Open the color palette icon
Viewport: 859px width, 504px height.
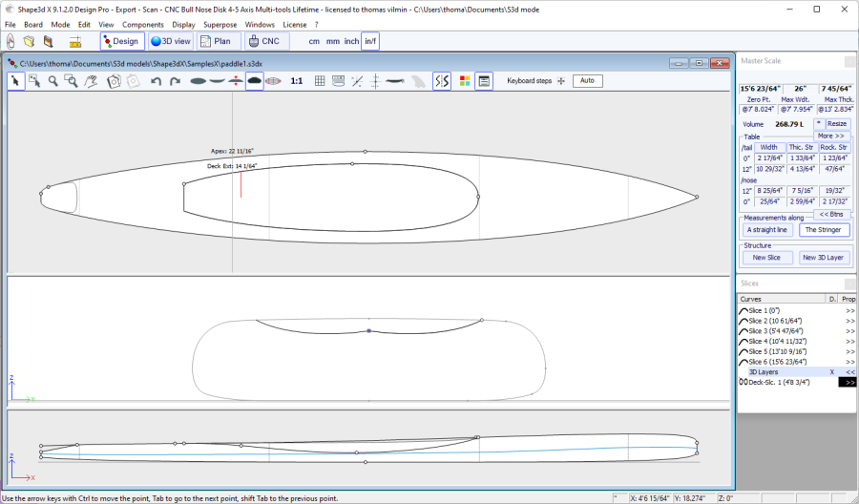click(465, 81)
